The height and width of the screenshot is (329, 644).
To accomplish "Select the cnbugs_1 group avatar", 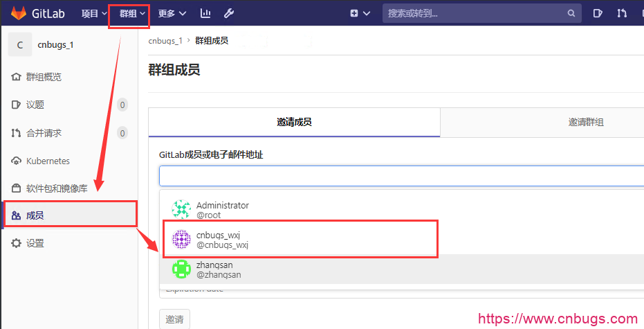I will (x=20, y=45).
